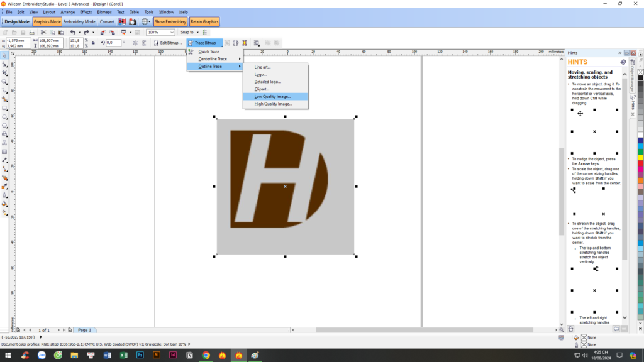This screenshot has height=362, width=644.
Task: Open the zoom level 100% dropdown
Action: pos(172,32)
